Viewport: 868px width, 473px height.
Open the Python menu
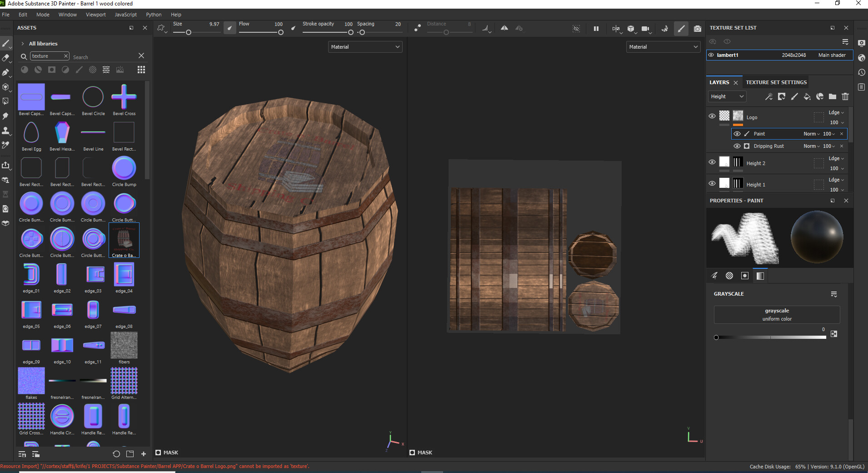click(x=154, y=14)
